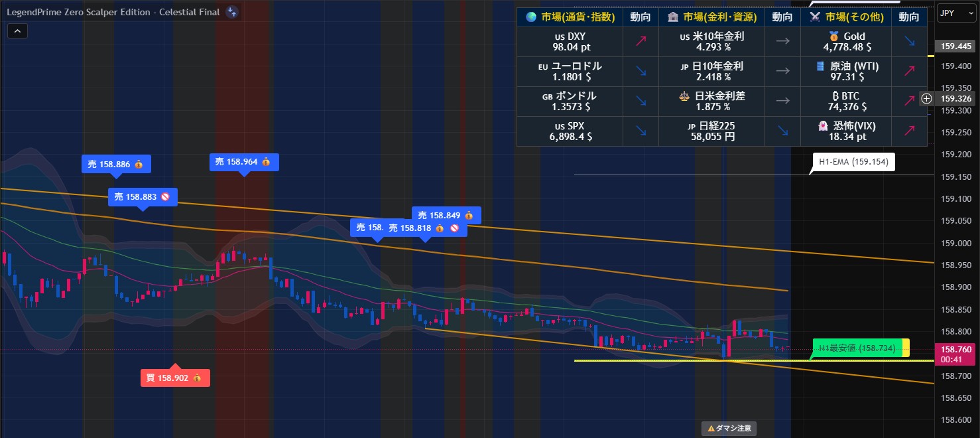Click the bank icon in 市場(金利･資源) header

coord(673,17)
